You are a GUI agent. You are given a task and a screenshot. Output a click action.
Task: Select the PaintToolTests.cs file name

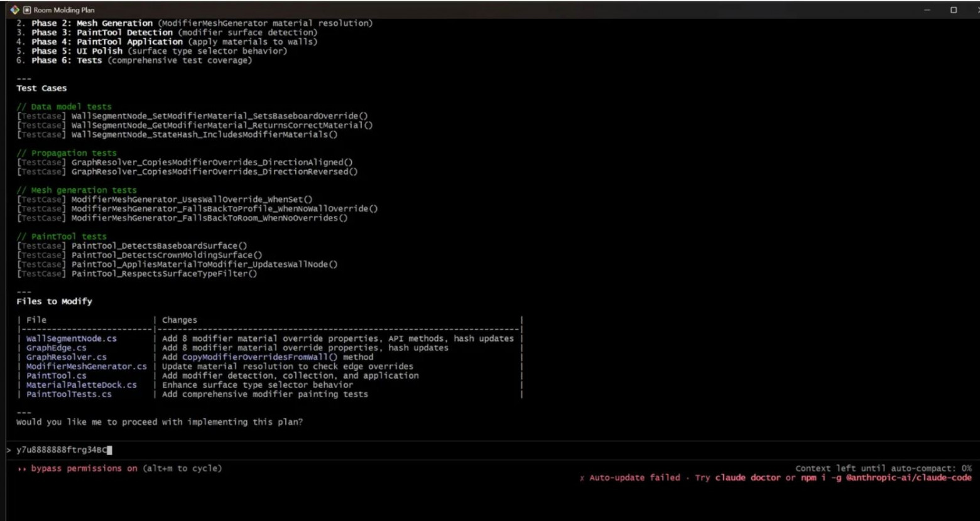[x=69, y=394]
